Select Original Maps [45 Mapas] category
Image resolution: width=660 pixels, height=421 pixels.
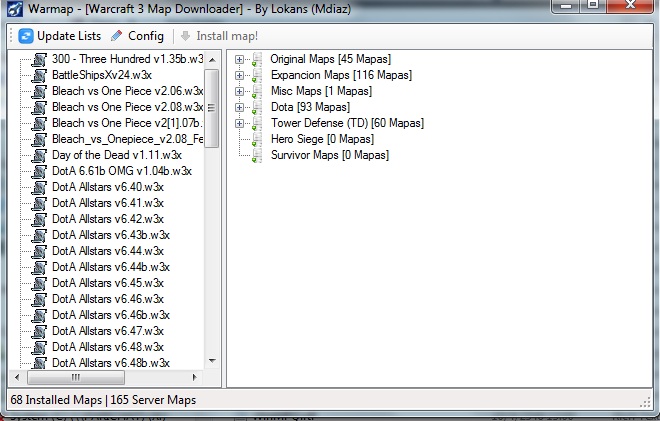pyautogui.click(x=330, y=59)
